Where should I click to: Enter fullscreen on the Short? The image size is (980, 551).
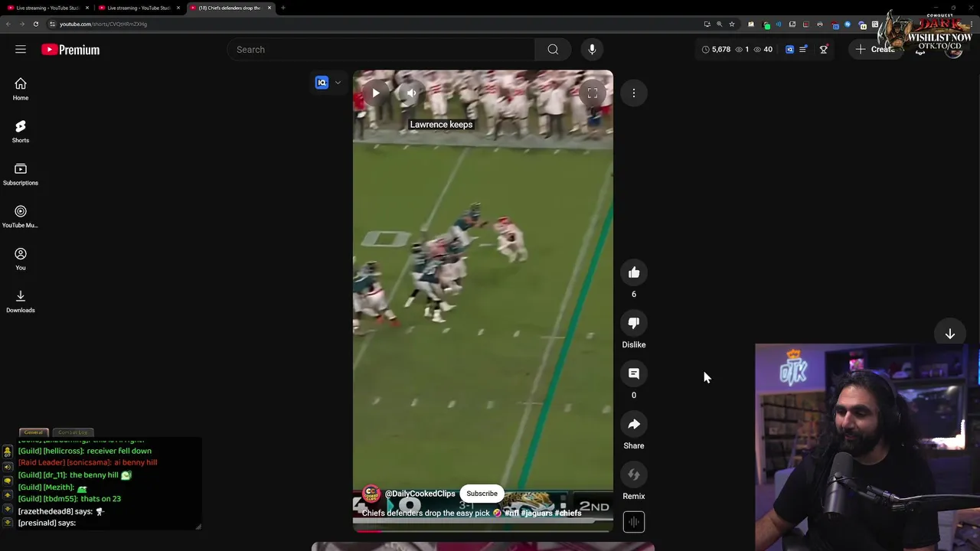point(592,93)
